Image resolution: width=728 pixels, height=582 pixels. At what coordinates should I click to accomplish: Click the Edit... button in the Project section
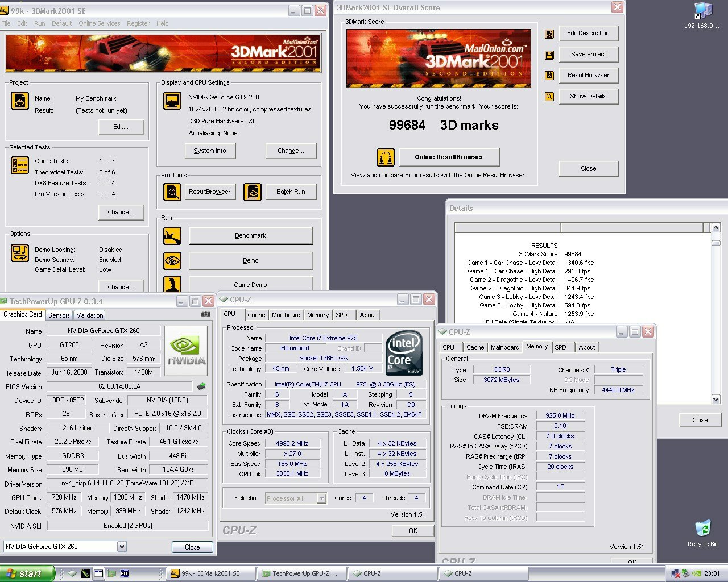click(121, 127)
